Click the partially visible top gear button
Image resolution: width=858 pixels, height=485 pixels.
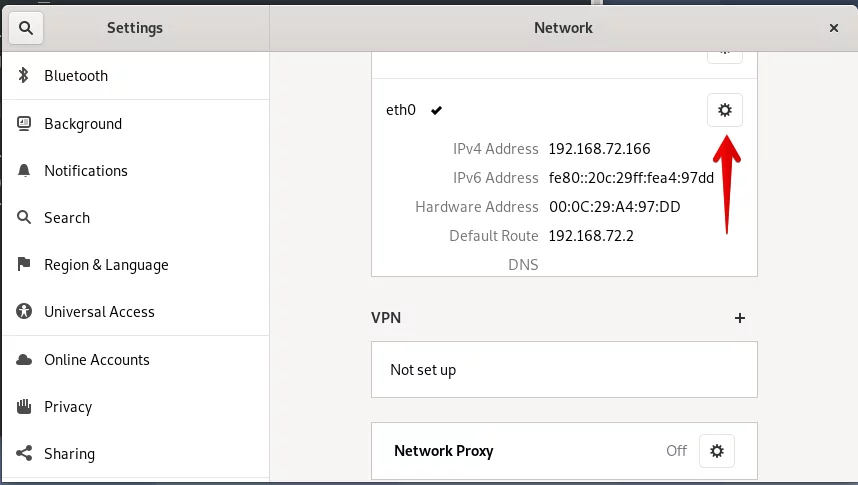click(x=724, y=57)
